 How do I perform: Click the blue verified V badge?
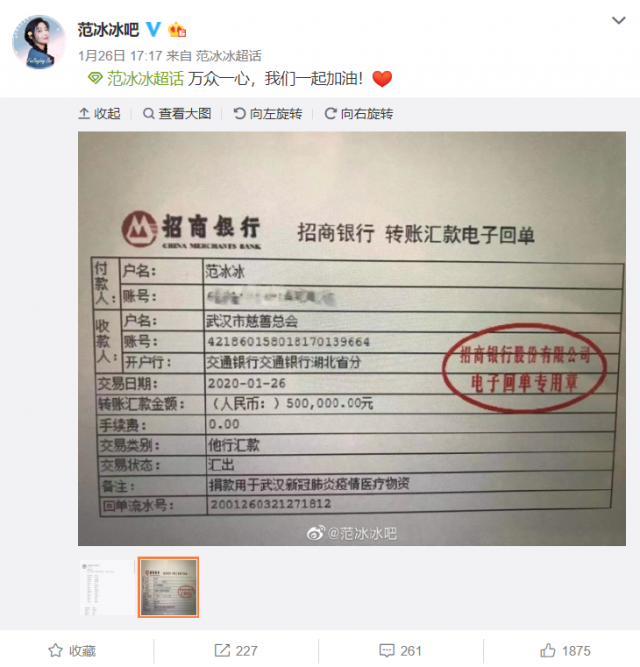click(153, 29)
